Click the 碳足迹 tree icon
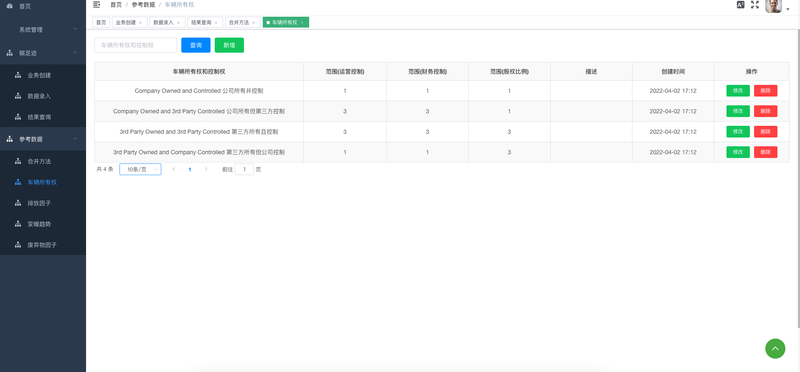Viewport: 800px width, 372px height. click(9, 53)
